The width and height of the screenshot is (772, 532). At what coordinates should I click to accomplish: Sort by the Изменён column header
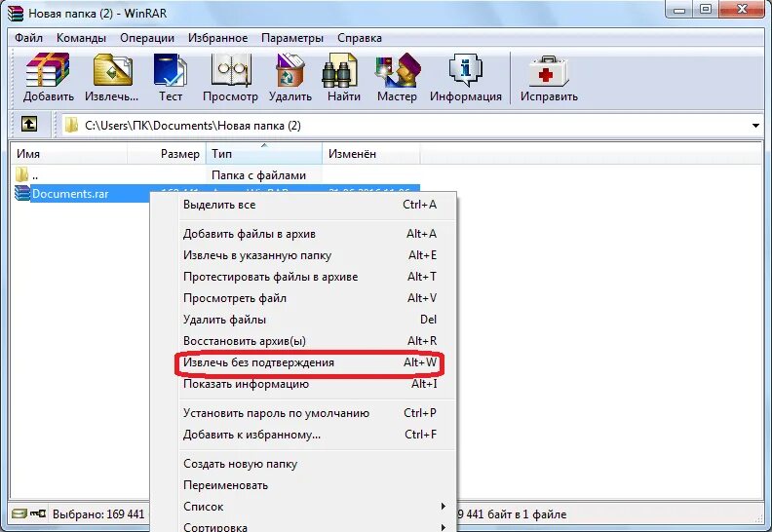pos(371,154)
